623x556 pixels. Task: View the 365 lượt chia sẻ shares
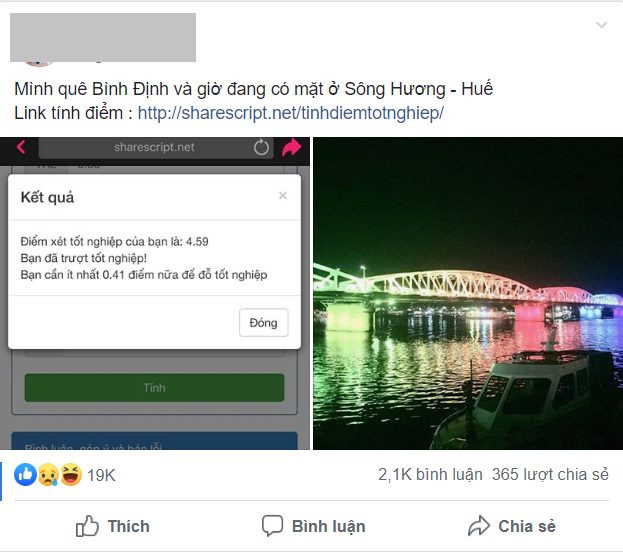(x=550, y=475)
